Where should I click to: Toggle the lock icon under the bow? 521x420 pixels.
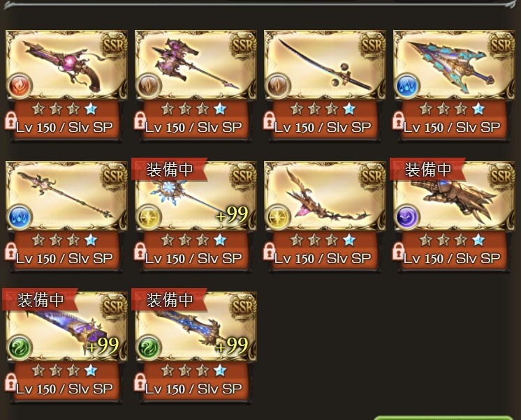269,251
